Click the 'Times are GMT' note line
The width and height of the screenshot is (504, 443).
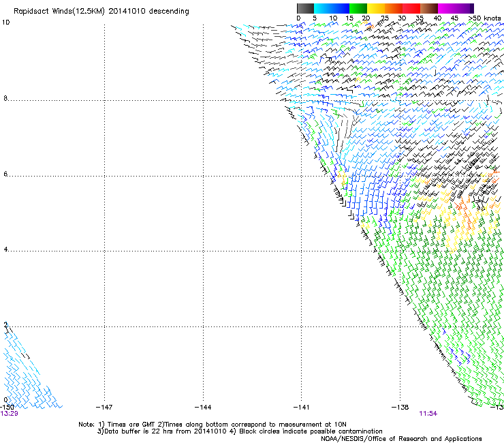(212, 425)
